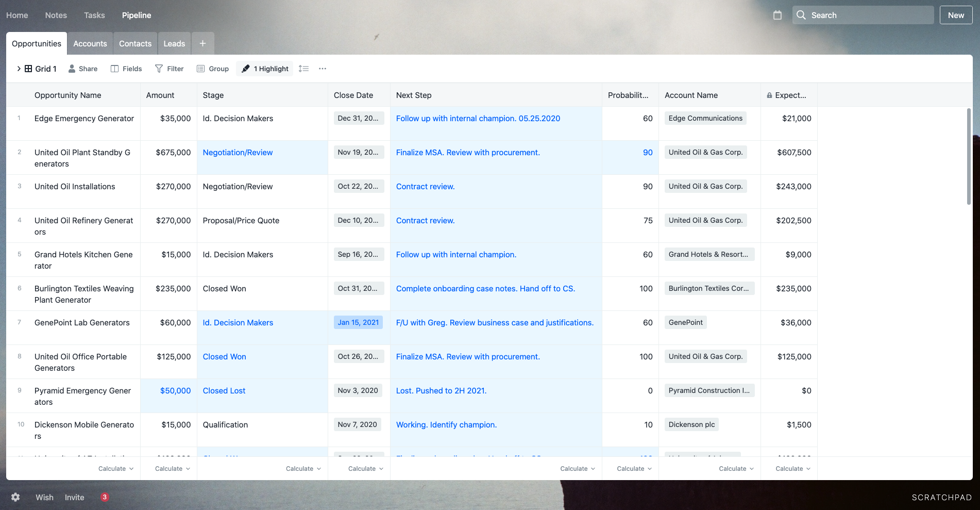980x510 pixels.
Task: Click the Group list icon
Action: pyautogui.click(x=201, y=69)
